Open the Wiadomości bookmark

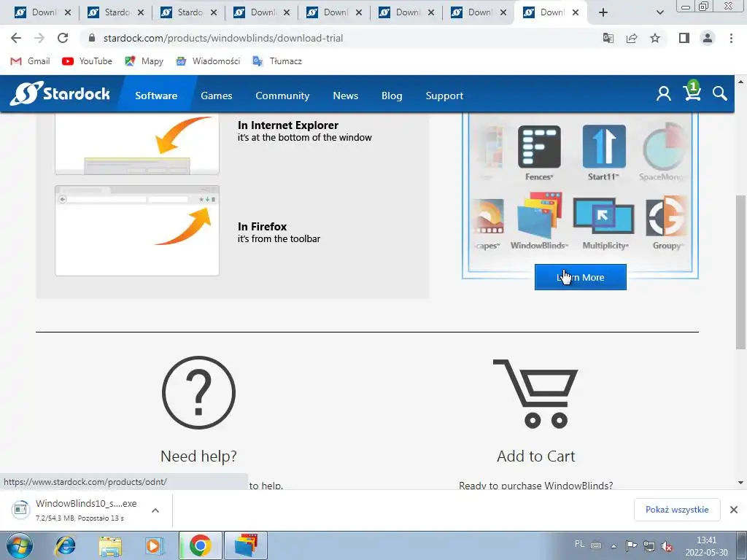tap(208, 61)
